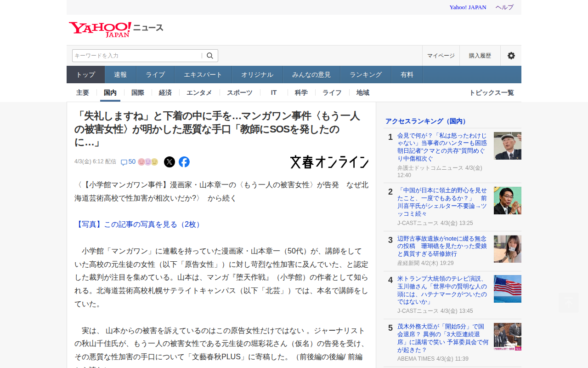
Task: Focus the keyword search input field
Action: pos(137,56)
